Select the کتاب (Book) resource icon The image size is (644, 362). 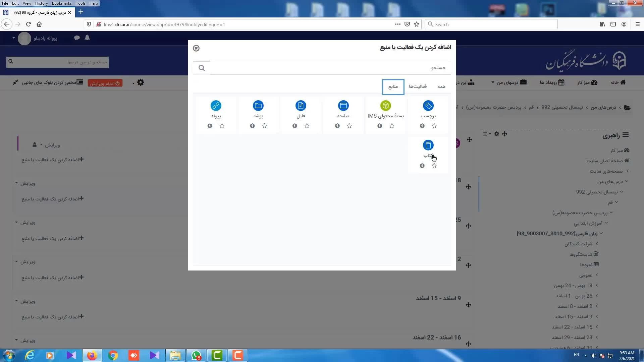(x=428, y=145)
